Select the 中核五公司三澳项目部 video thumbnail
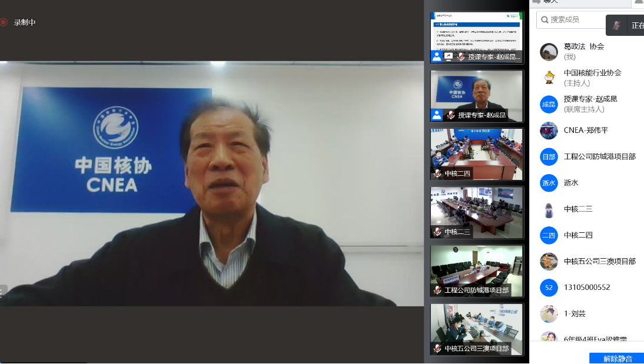Viewport: 644px width, 364px height. pyautogui.click(x=476, y=329)
